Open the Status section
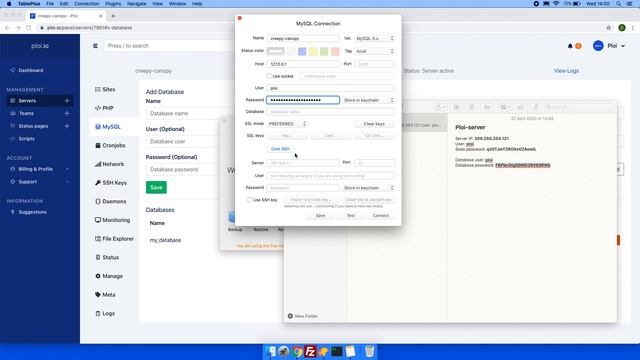This screenshot has height=360, width=640. coord(107,258)
